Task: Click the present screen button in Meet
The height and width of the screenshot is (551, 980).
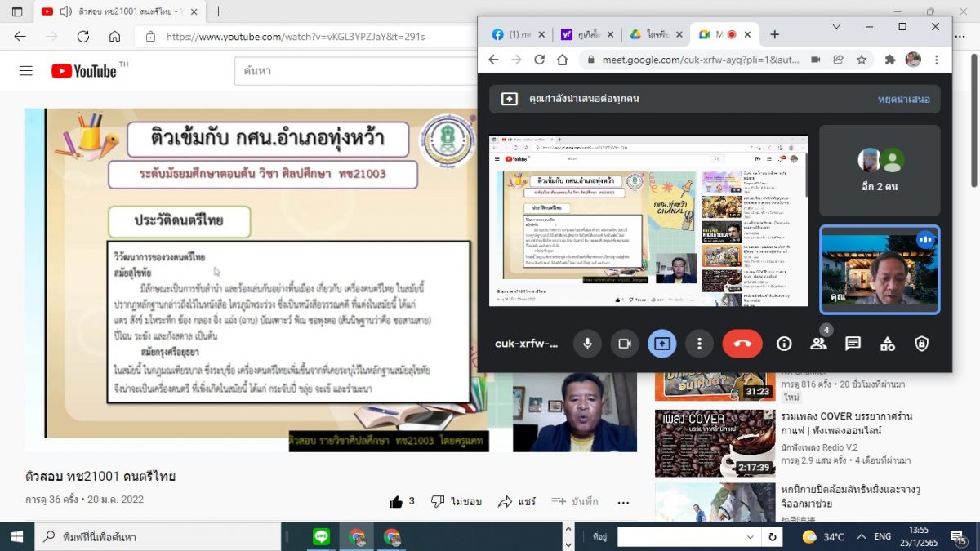Action: (x=662, y=344)
